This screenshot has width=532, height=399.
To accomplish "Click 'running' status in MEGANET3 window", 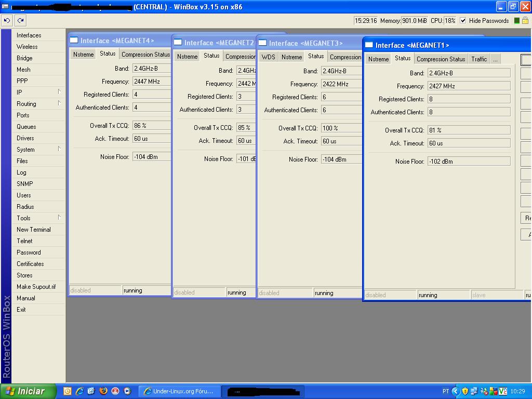I will (324, 293).
